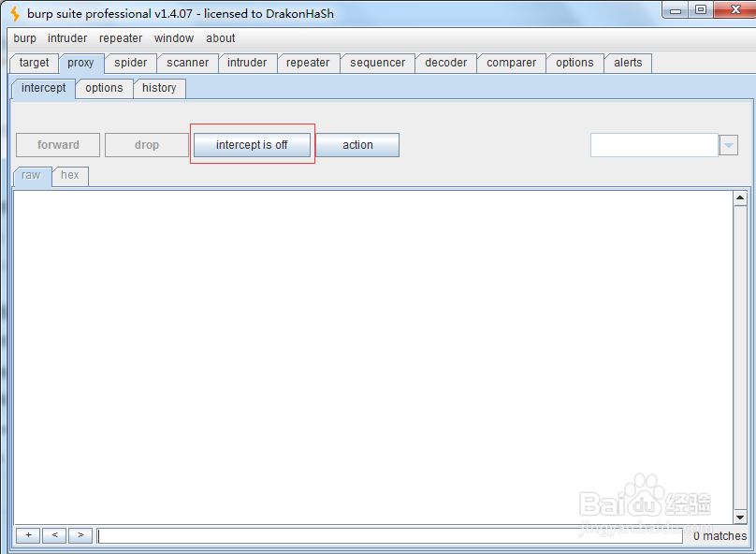Image resolution: width=756 pixels, height=554 pixels.
Task: Open the intruder menu in menu bar
Action: 67,38
